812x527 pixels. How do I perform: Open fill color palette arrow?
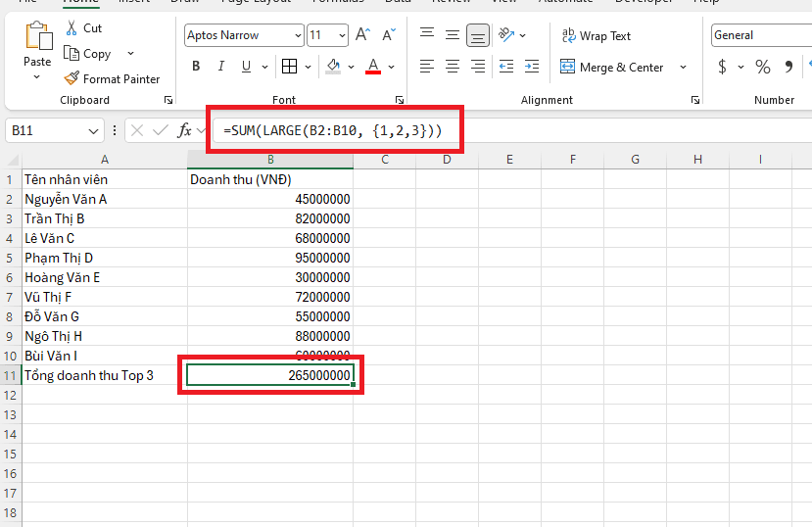(x=351, y=67)
